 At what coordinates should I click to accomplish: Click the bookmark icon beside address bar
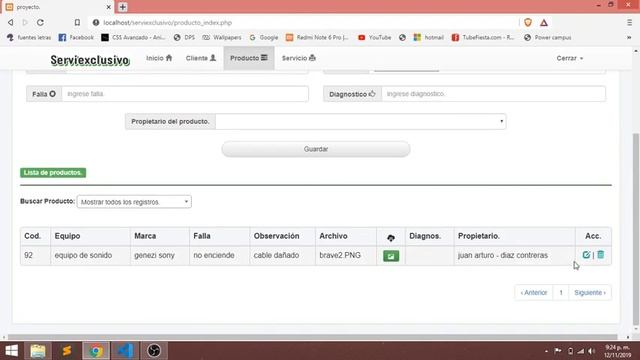point(77,22)
